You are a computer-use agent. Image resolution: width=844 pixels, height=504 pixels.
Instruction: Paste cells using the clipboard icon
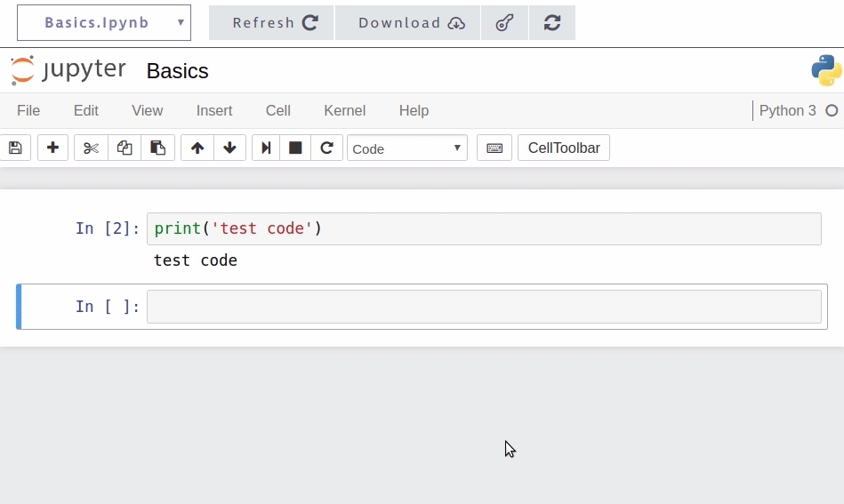(x=157, y=148)
